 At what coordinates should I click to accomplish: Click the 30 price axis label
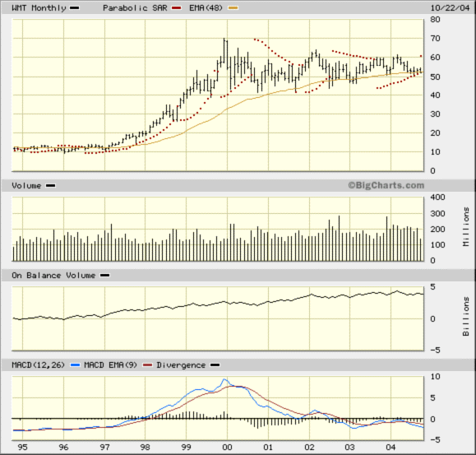point(435,114)
